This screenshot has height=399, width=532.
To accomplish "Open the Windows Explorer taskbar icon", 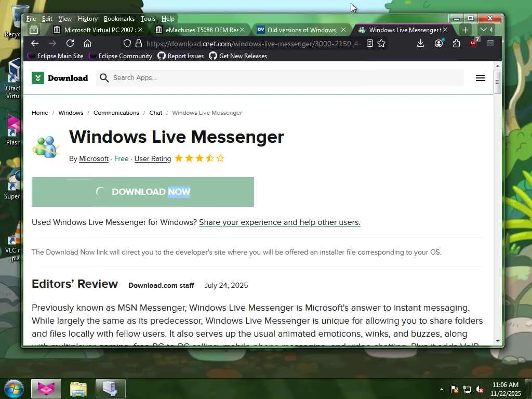I will click(78, 389).
